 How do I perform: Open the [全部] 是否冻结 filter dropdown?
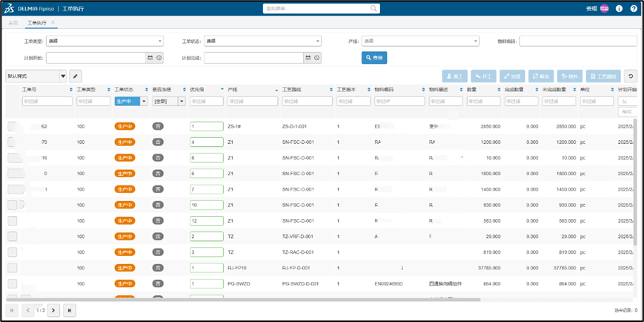click(182, 101)
